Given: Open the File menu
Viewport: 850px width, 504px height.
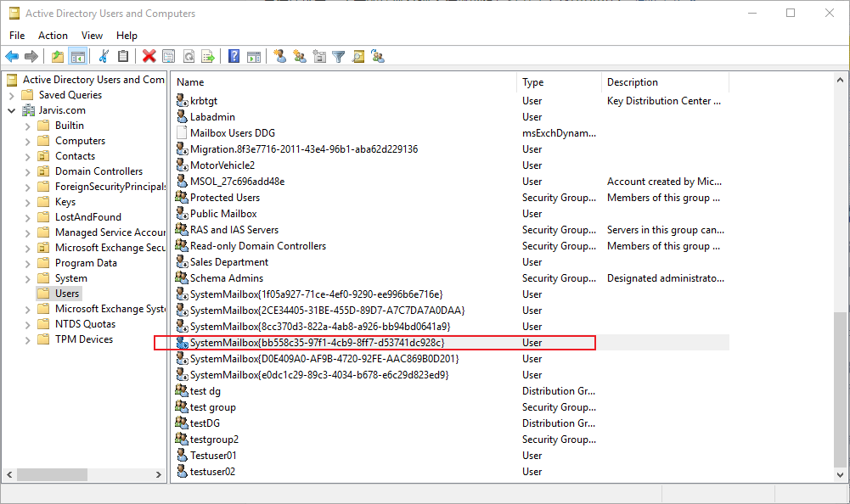Looking at the screenshot, I should (x=17, y=36).
